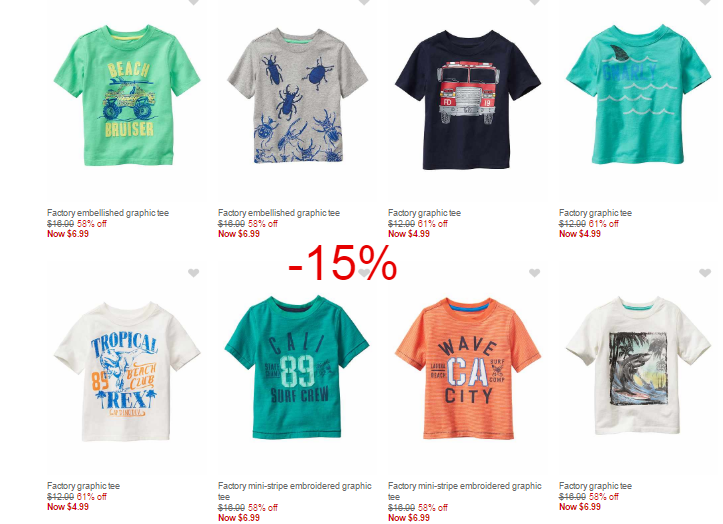Select the orange Wave CA City tee
This screenshot has width=723, height=524.
click(468, 369)
